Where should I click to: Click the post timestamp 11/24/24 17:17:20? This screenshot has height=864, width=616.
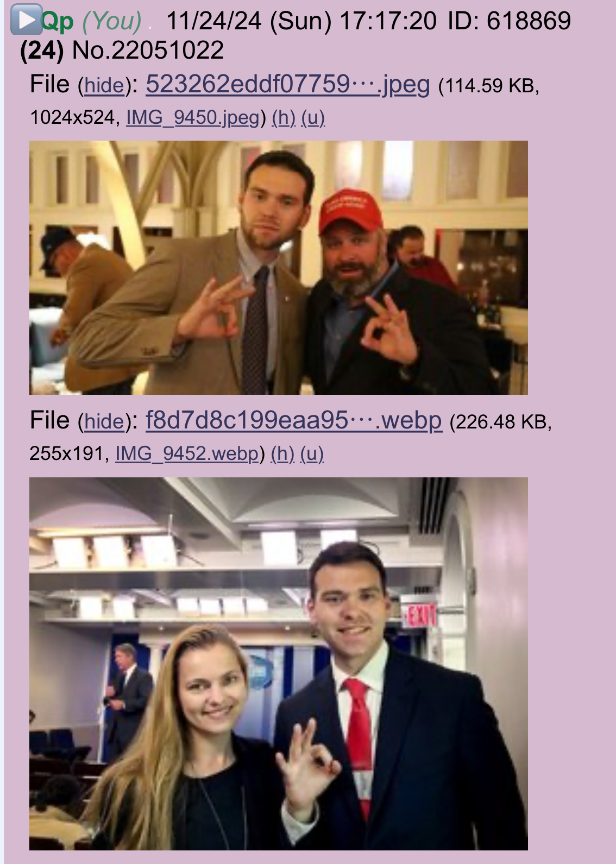point(301,21)
